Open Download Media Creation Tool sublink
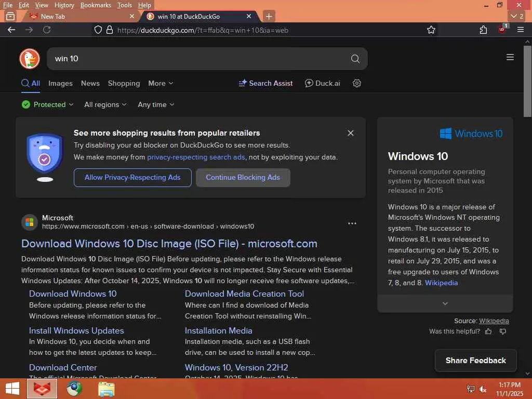Viewport: 532px width, 399px height. (x=244, y=294)
